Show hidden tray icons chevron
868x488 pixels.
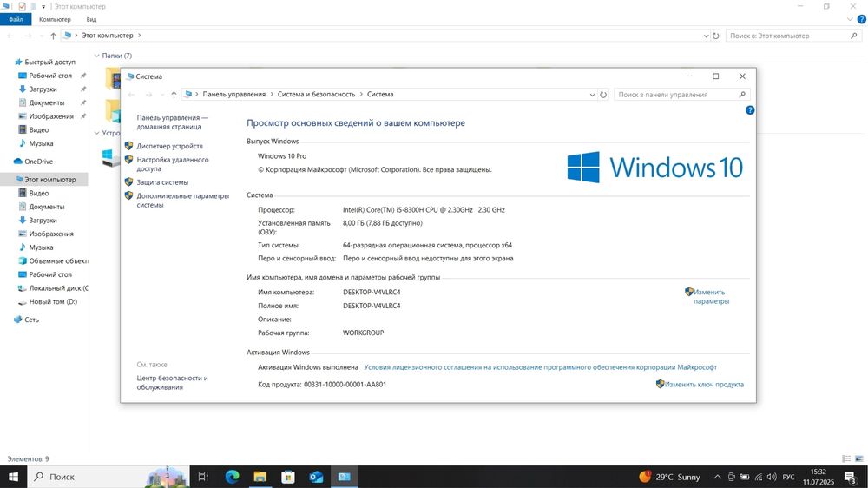(718, 477)
